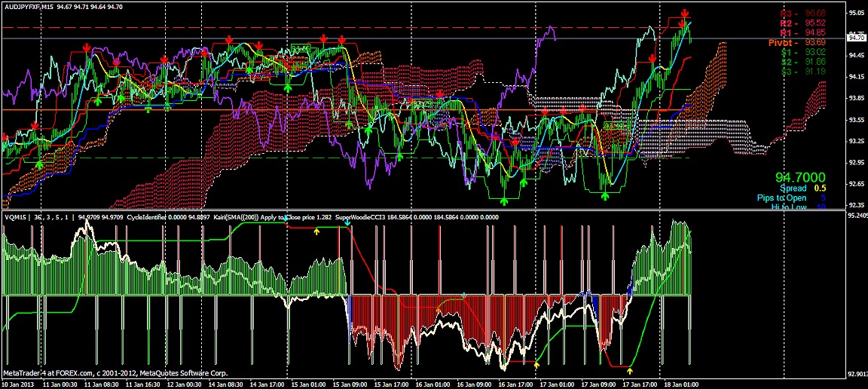The image size is (868, 389).
Task: Click the Spread label text
Action: tap(793, 188)
